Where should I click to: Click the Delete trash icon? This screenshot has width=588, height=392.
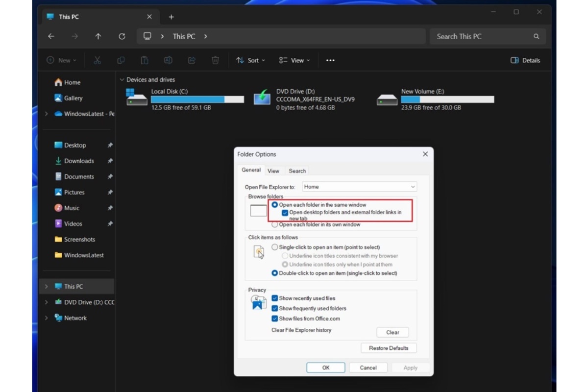coord(215,60)
